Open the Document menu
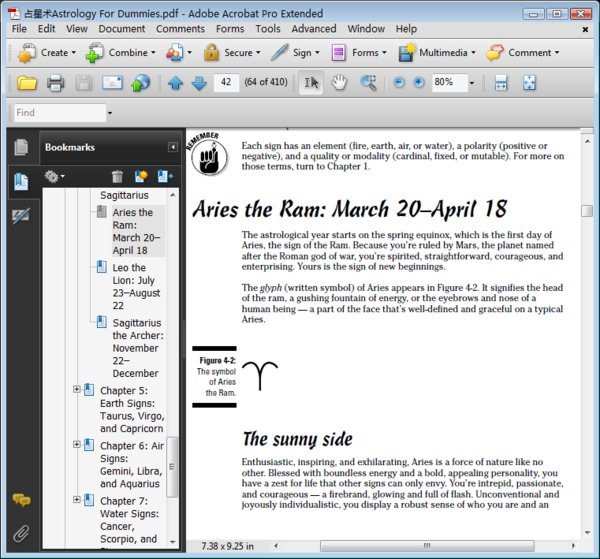 (122, 29)
